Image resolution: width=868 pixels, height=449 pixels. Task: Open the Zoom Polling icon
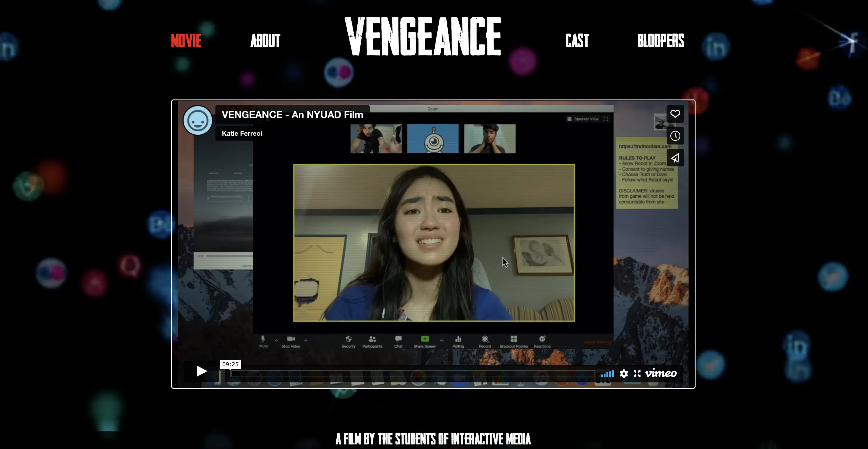coord(458,339)
